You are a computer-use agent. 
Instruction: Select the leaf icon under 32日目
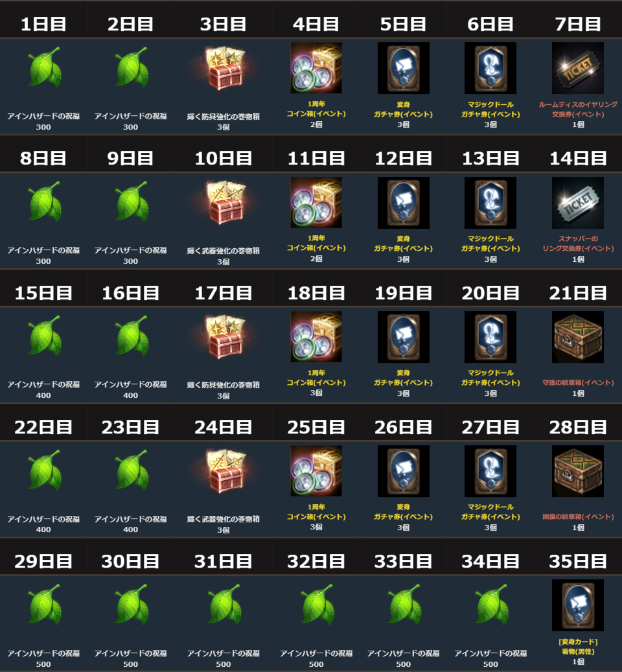pos(317,605)
